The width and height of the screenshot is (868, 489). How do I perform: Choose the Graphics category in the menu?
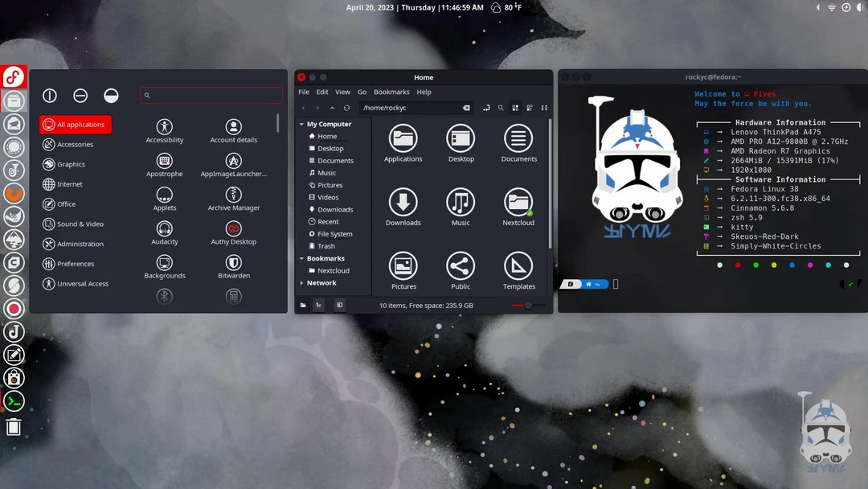72,164
